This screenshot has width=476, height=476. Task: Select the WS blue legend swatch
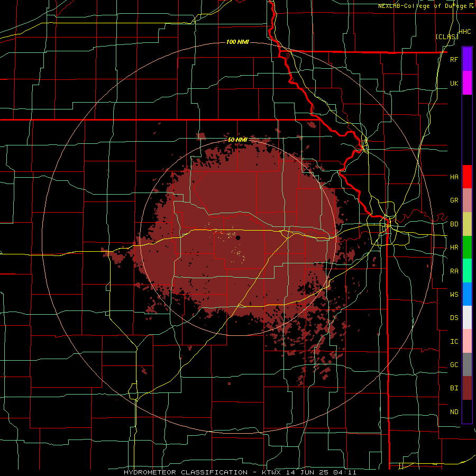click(x=467, y=294)
